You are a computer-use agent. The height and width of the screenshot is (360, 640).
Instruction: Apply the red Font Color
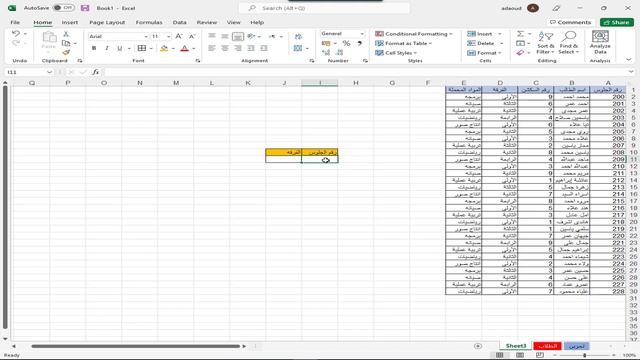click(x=184, y=49)
